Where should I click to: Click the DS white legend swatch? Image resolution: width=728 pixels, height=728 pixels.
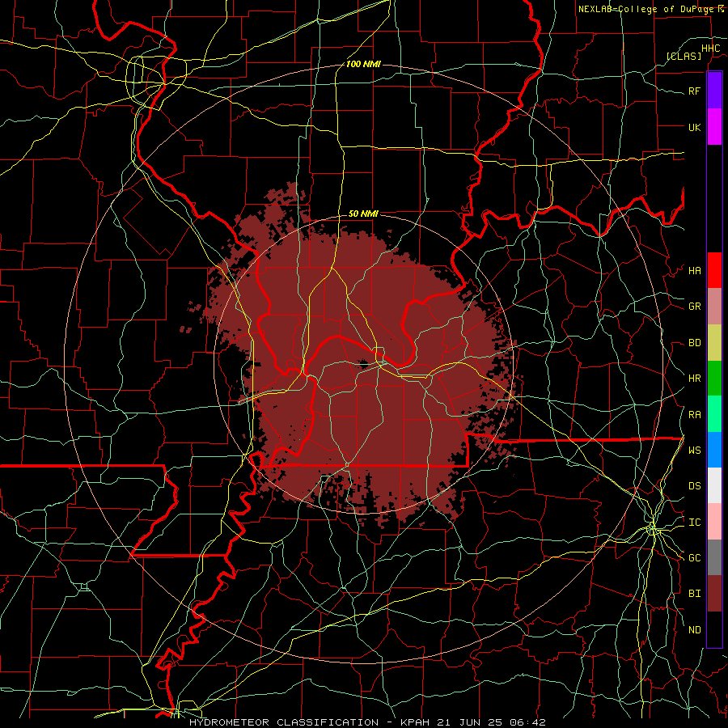click(714, 485)
